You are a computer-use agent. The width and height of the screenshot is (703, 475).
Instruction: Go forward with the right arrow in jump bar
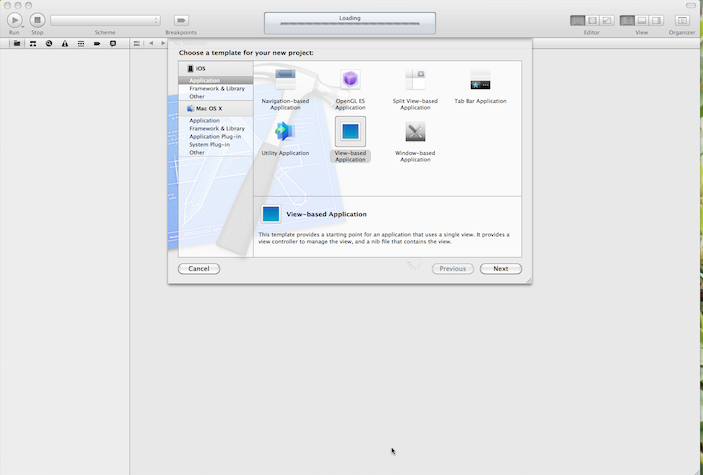163,44
